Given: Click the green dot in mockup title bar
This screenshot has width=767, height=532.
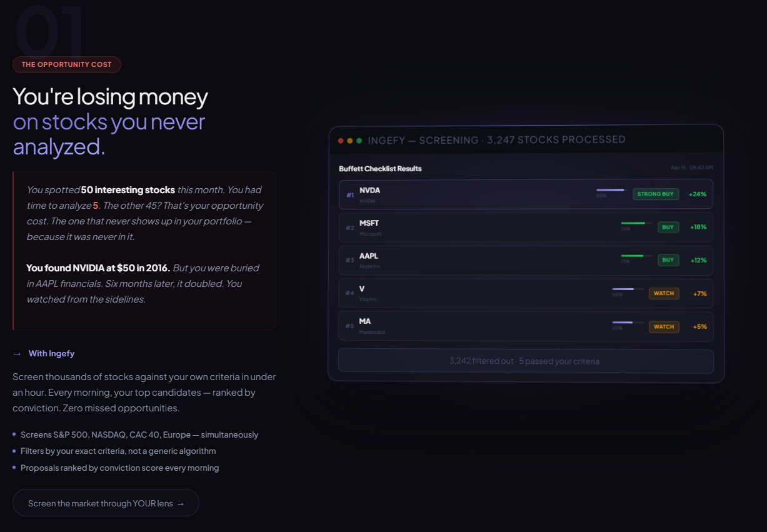Looking at the screenshot, I should click(359, 141).
